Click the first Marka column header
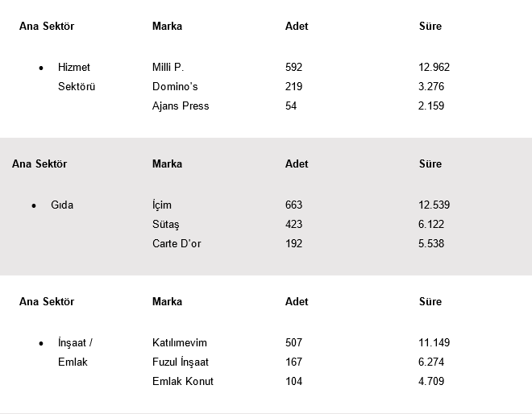Viewport: 532px width, 414px height. (167, 27)
